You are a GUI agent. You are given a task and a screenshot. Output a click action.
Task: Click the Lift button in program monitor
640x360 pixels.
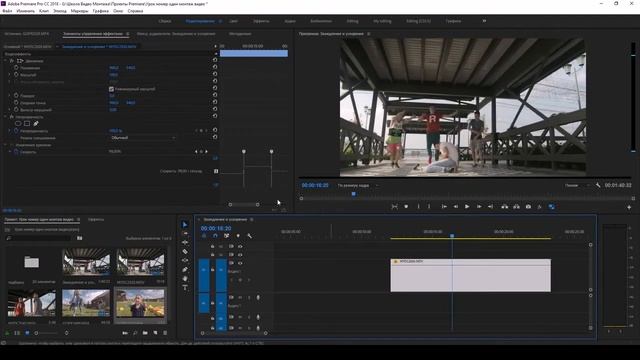pyautogui.click(x=505, y=207)
